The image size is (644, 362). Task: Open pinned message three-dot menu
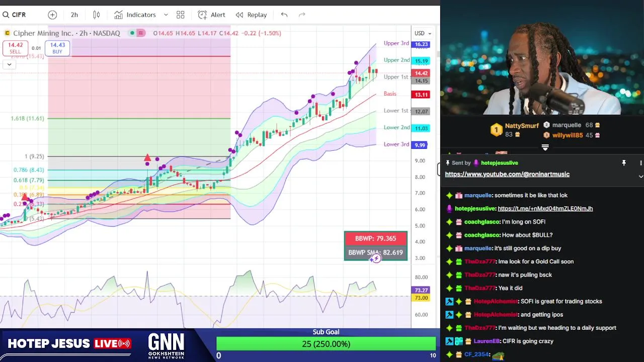coord(640,163)
